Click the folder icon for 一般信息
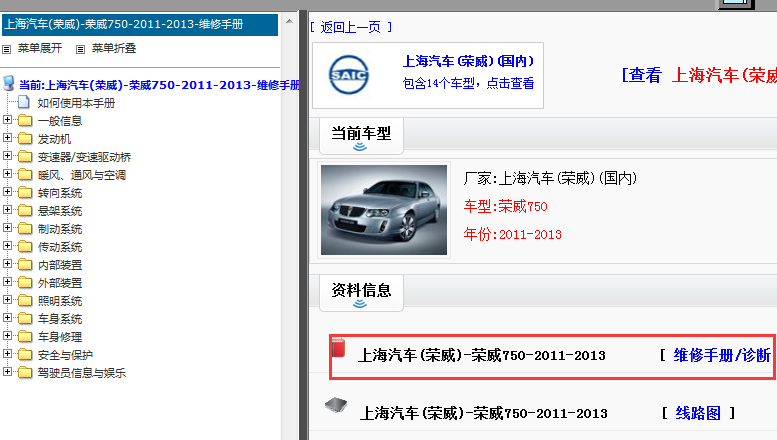 tap(25, 120)
